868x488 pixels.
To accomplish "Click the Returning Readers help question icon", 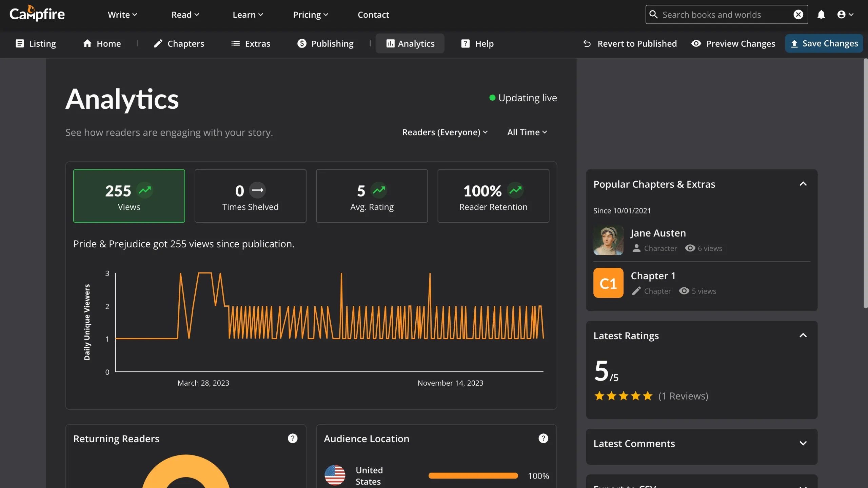I will [x=292, y=438].
